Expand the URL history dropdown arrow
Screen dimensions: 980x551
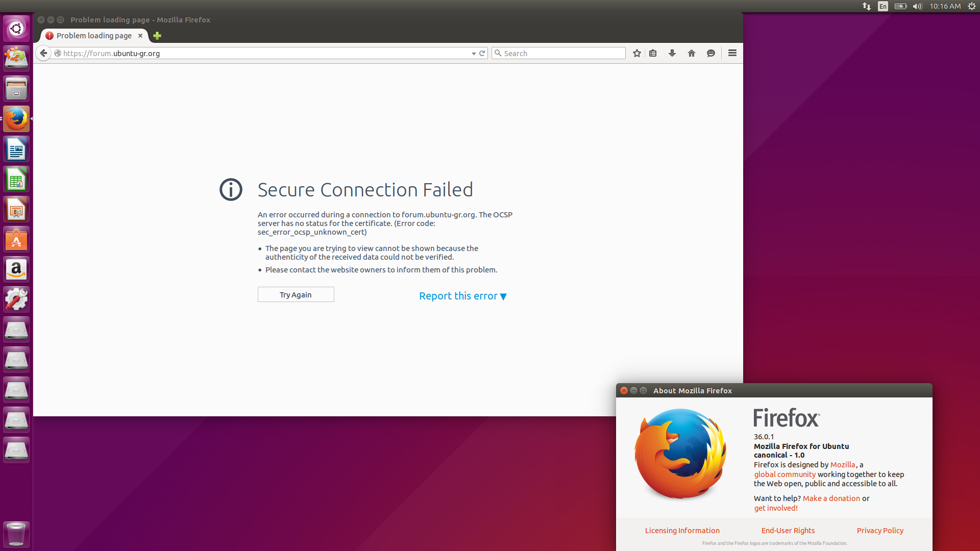click(474, 54)
